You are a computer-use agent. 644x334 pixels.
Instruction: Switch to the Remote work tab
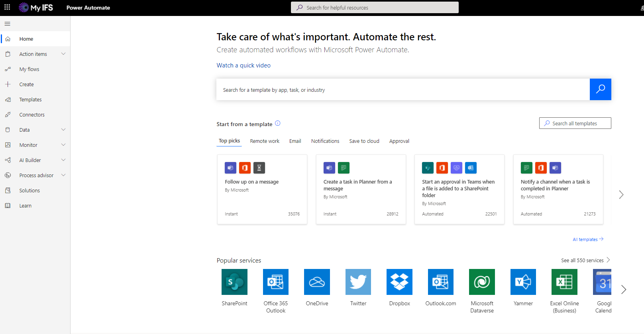click(265, 141)
